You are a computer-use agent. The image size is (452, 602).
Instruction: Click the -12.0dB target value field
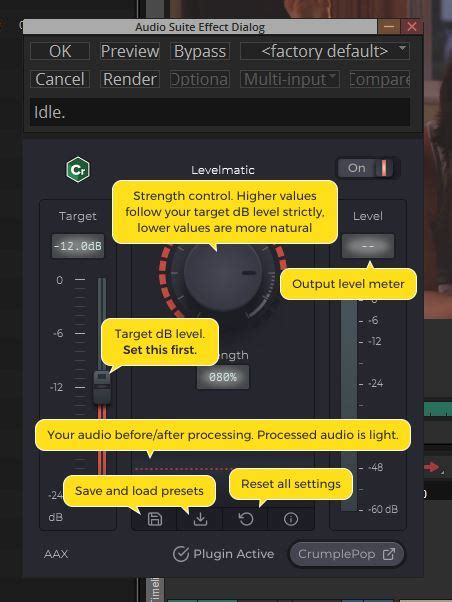tap(78, 246)
